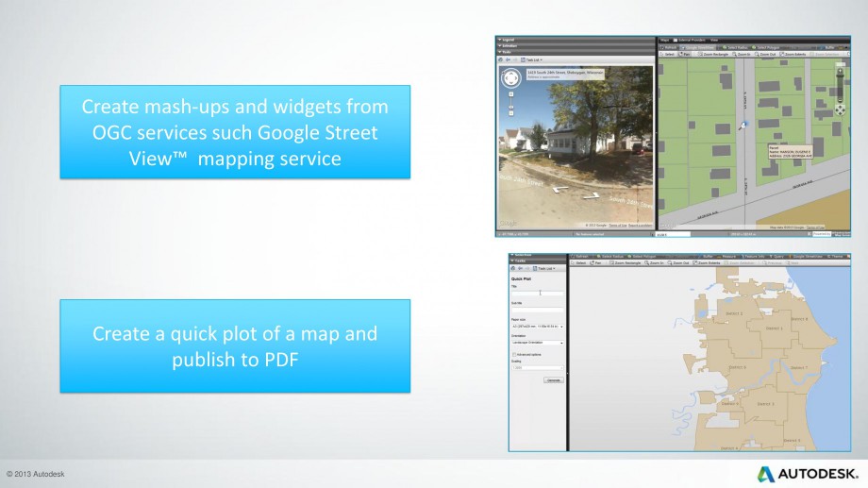
Task: Pick Select tool in district map toolbar
Action: (578, 263)
